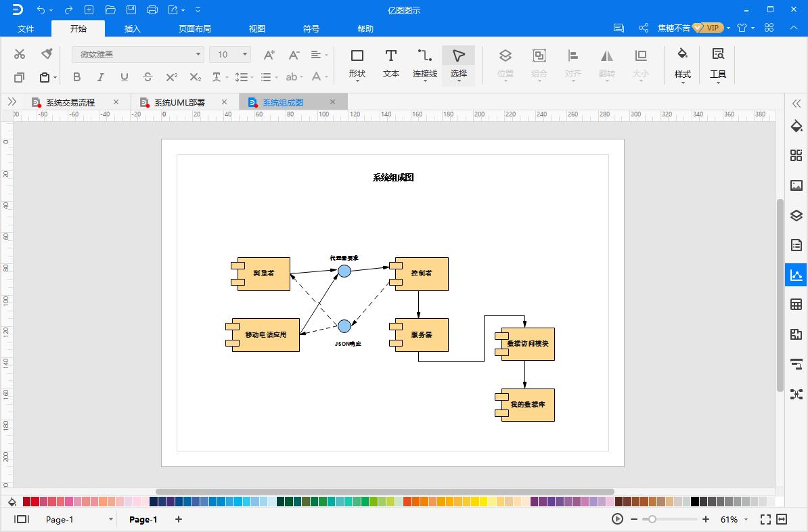This screenshot has width=808, height=532.
Task: Click the Play presentation icon
Action: click(x=617, y=519)
